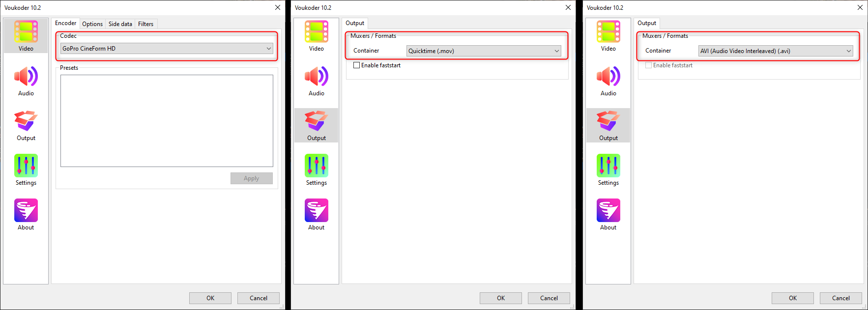Open the Filters tab

point(146,24)
